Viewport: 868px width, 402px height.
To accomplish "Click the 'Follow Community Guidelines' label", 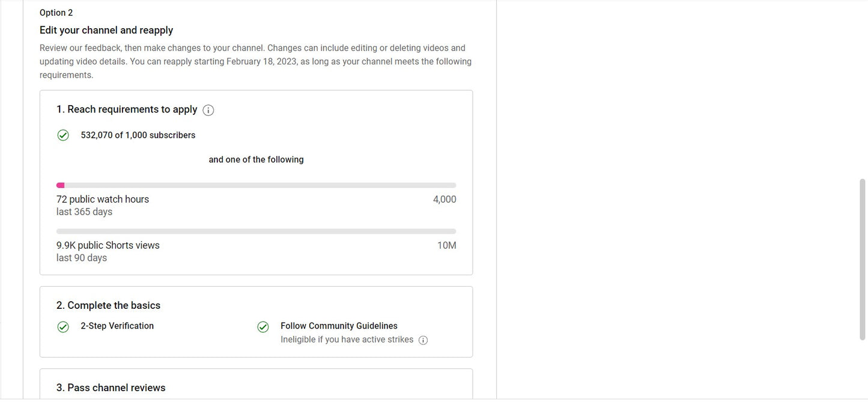I will click(339, 326).
